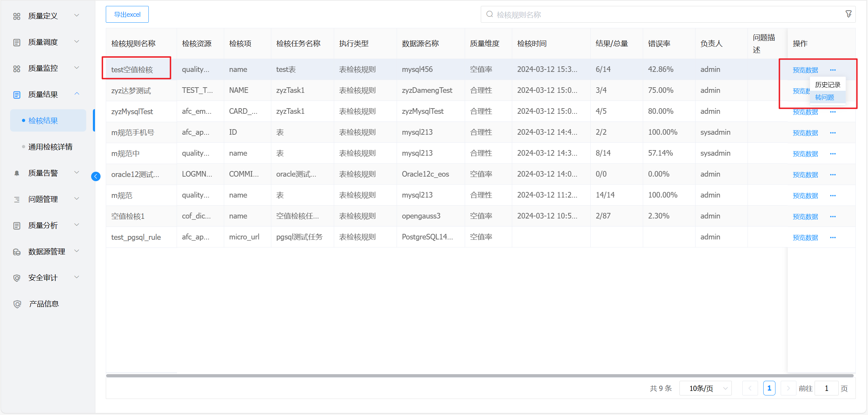This screenshot has width=868, height=415.
Task: Open 通用检核详情 in the sidebar
Action: tap(50, 147)
